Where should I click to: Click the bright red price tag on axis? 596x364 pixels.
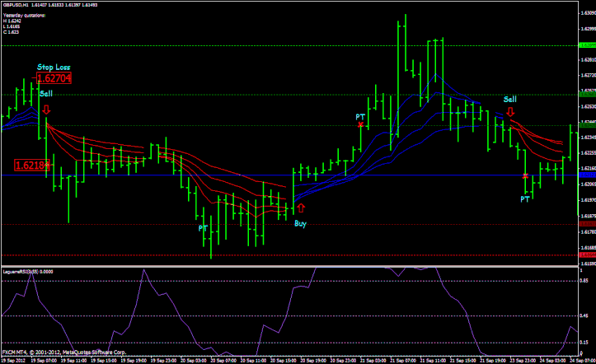[587, 255]
